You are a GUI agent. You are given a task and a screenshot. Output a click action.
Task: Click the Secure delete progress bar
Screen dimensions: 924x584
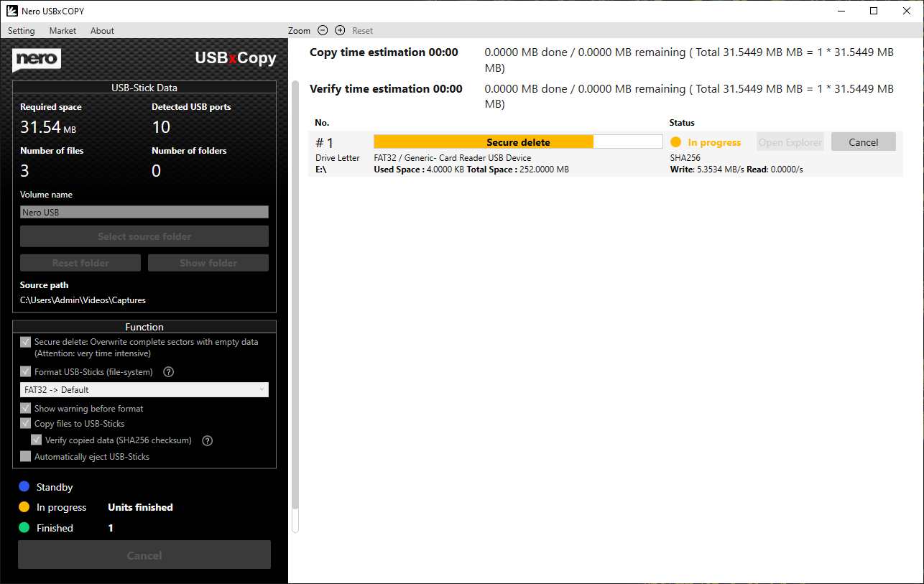tap(518, 142)
